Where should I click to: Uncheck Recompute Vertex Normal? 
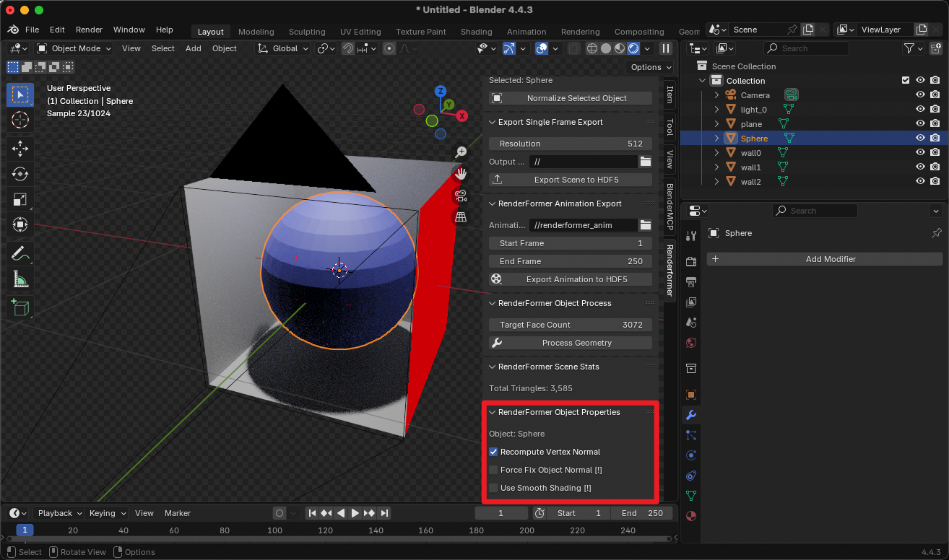pyautogui.click(x=493, y=452)
